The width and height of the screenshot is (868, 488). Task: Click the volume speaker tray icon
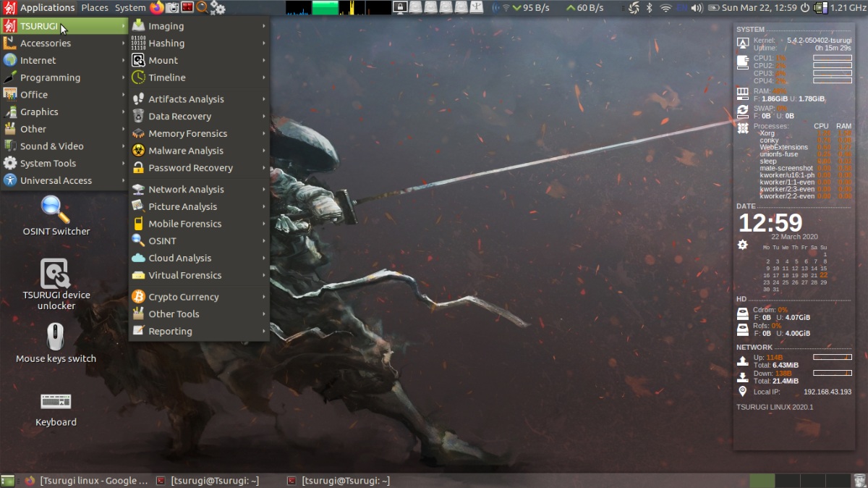[697, 8]
